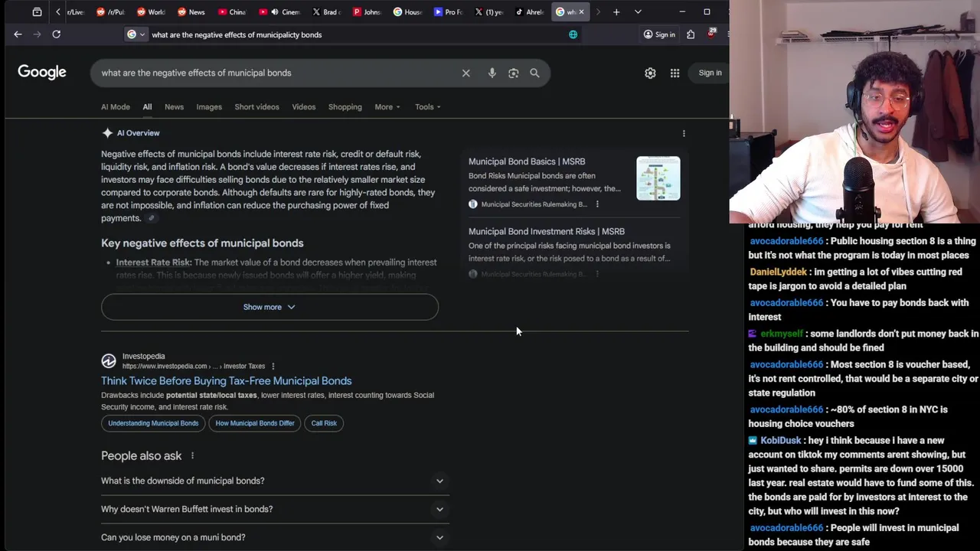This screenshot has height=551, width=980.
Task: Select the Shopping search filter
Action: tap(345, 107)
